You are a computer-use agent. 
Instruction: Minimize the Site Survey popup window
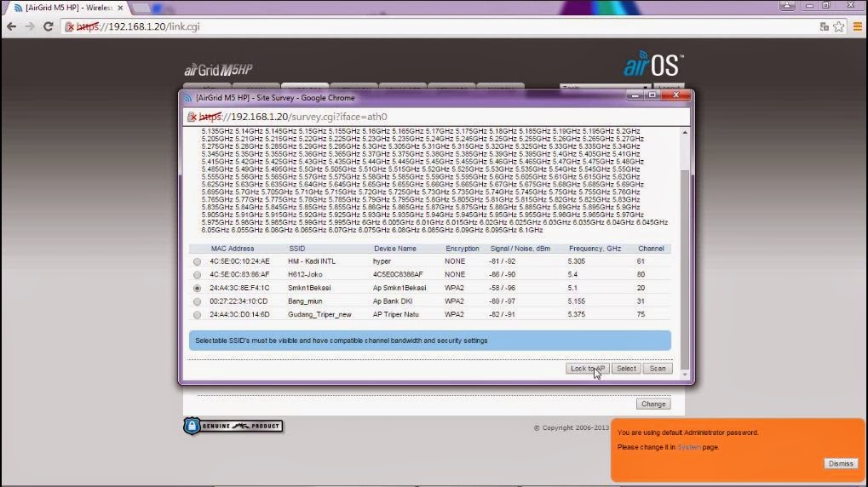point(635,95)
